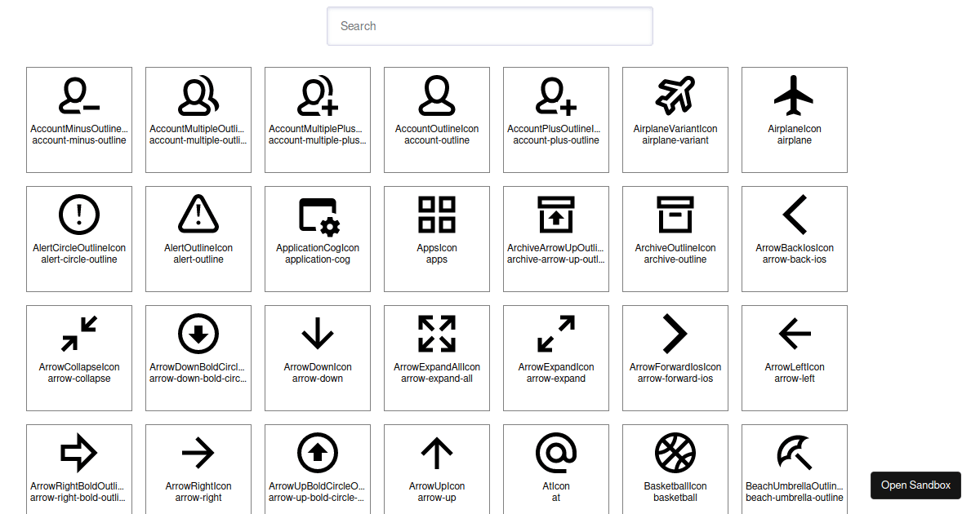This screenshot has height=514, width=980.
Task: Click the arrow-forward-ios icon
Action: (675, 333)
